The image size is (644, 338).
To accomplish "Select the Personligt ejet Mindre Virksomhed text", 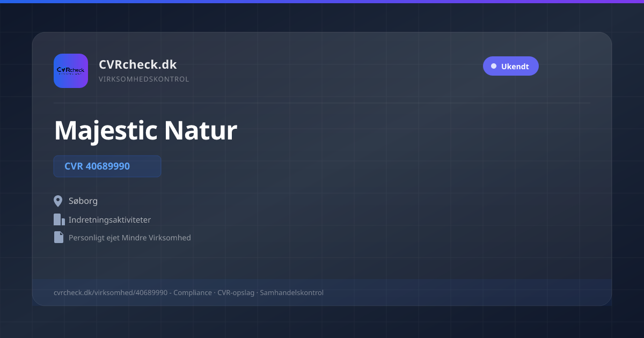I will [130, 238].
